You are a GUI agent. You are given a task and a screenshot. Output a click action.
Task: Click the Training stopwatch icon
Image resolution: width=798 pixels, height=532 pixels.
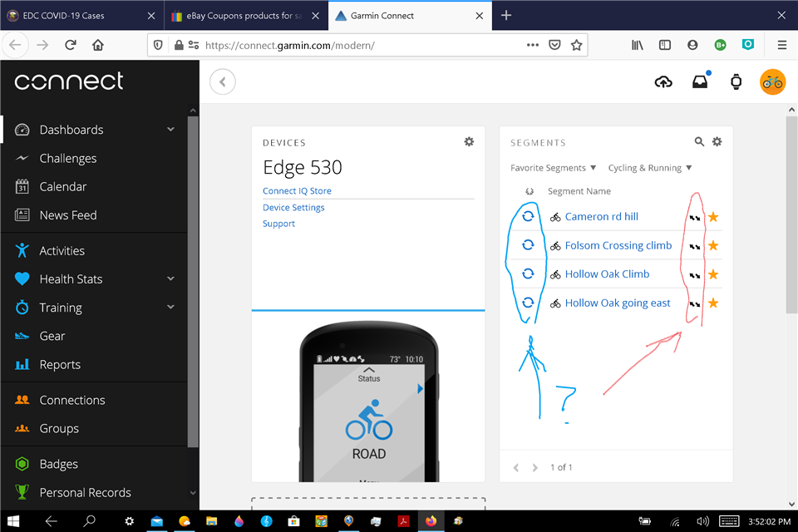coord(22,308)
